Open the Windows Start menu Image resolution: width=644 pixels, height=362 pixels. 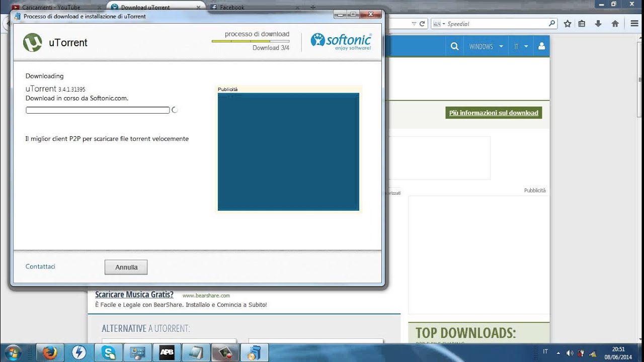point(12,352)
